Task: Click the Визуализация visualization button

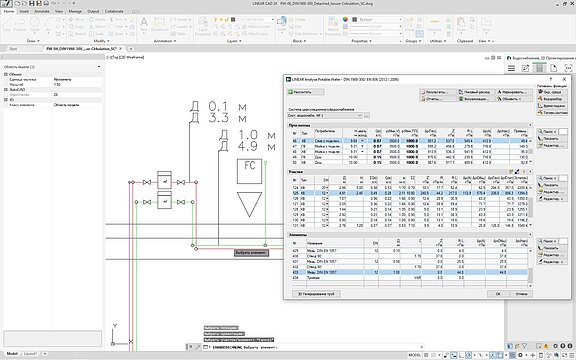Action: point(475,99)
